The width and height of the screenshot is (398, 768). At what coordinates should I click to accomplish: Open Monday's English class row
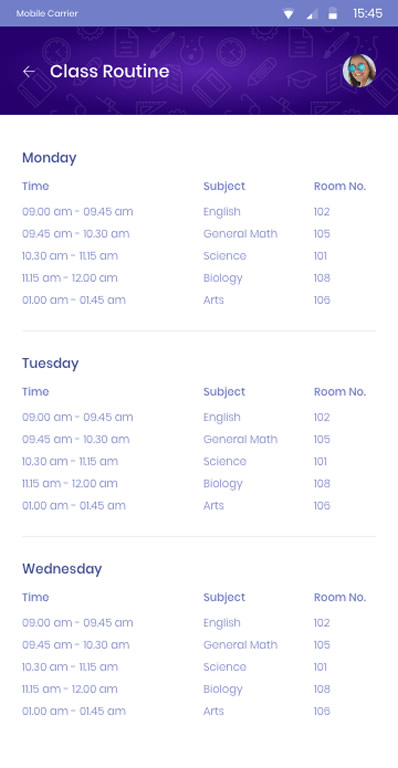coord(199,212)
